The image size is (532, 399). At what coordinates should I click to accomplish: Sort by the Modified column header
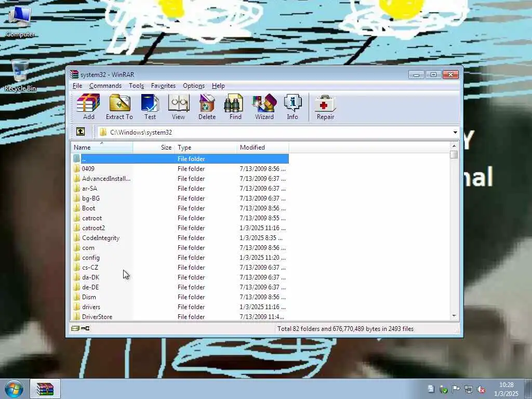[263, 147]
